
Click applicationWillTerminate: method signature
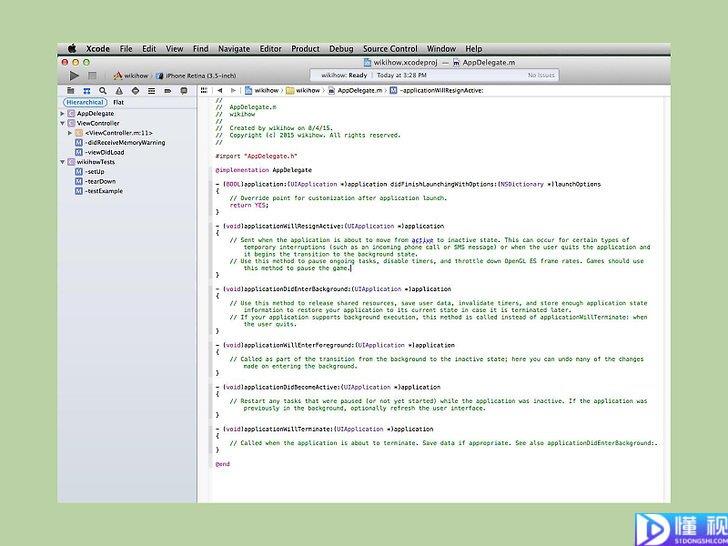[325, 429]
